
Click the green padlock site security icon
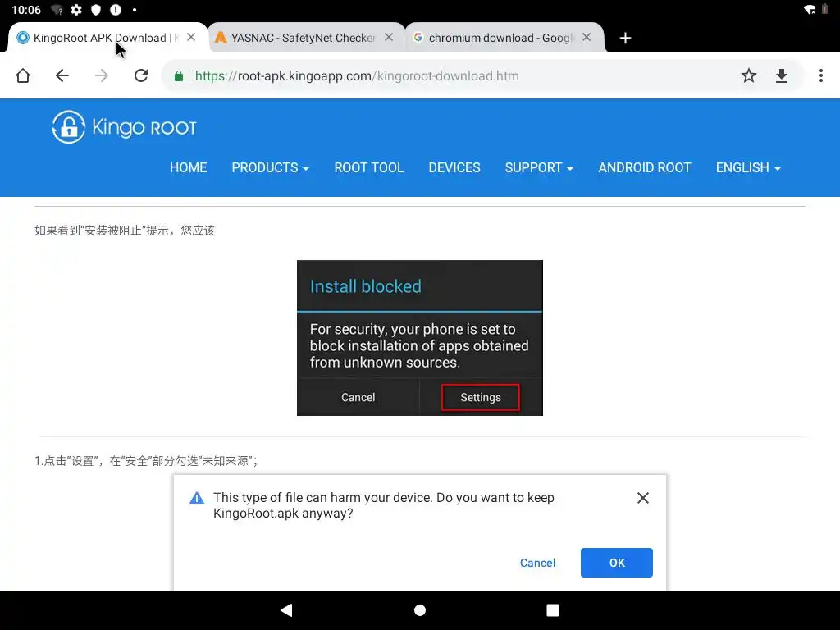pos(179,76)
